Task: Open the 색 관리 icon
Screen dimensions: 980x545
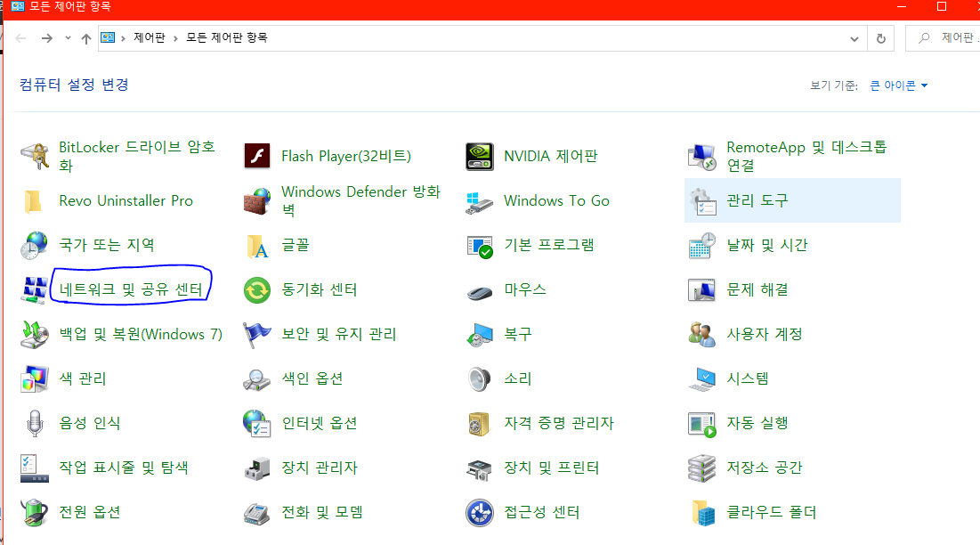Action: tap(35, 379)
